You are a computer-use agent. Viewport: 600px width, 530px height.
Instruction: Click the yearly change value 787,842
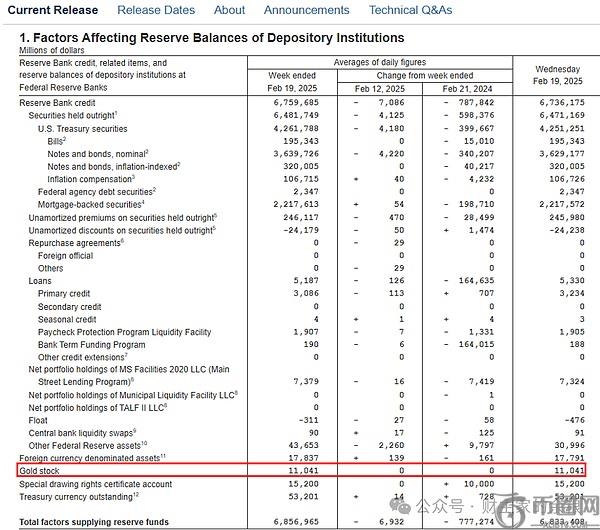point(476,103)
